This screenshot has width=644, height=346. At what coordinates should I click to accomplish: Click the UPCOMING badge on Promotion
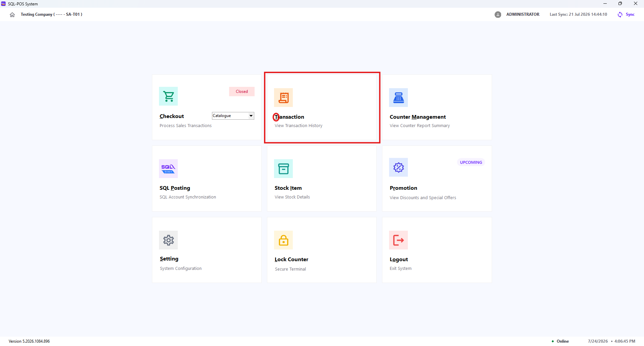[471, 162]
